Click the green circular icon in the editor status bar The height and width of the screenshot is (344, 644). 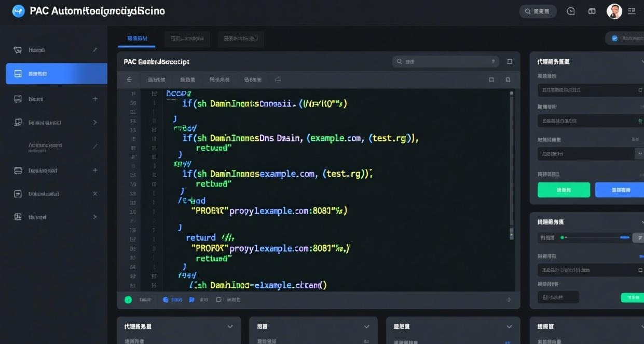coord(128,300)
